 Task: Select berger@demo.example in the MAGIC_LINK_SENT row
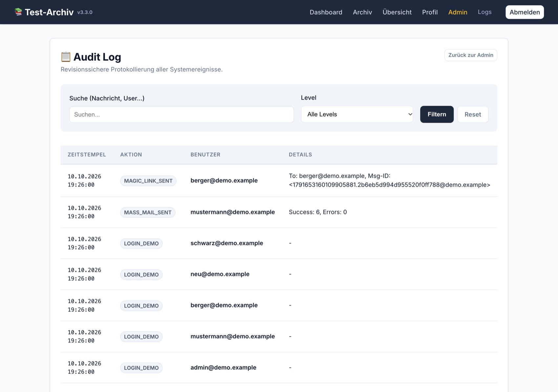point(224,180)
